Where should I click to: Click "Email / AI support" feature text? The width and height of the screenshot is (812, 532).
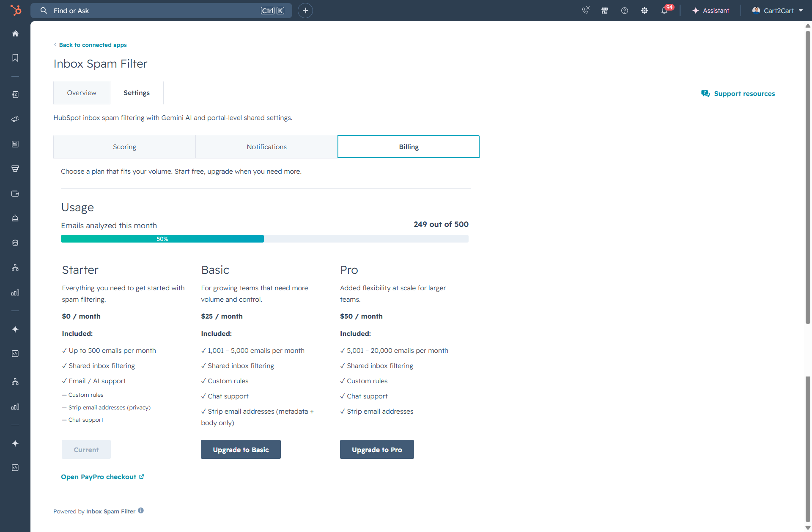pos(97,381)
